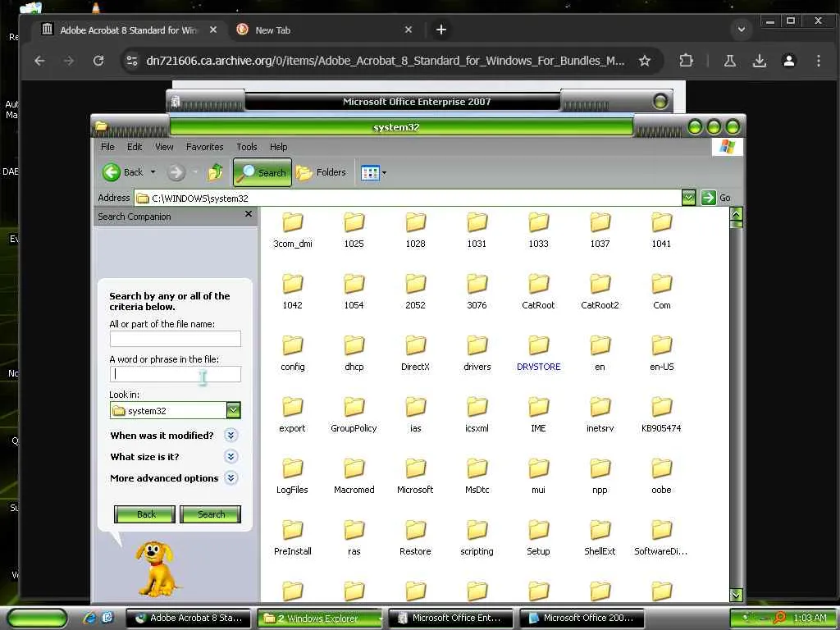Image resolution: width=840 pixels, height=630 pixels.
Task: Select the KB905474 folder
Action: click(662, 415)
